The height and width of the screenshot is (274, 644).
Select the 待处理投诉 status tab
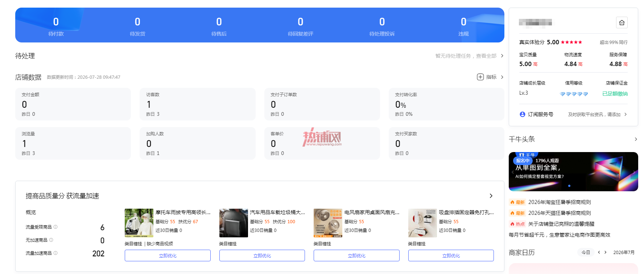point(382,26)
